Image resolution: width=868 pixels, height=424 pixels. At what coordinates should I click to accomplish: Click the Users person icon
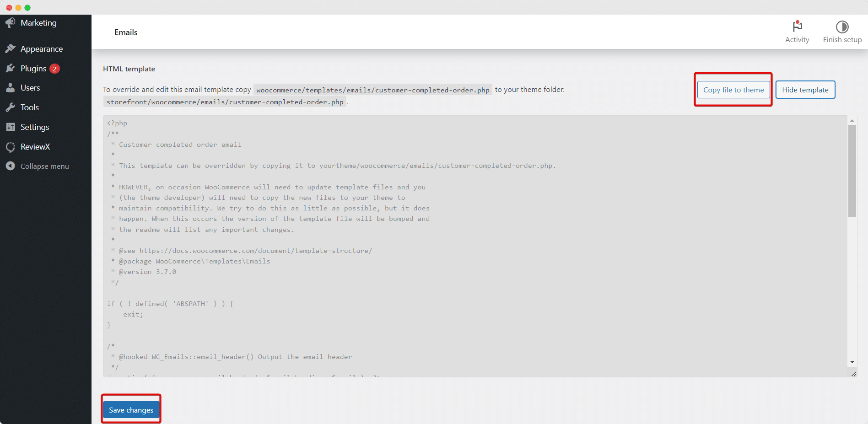(x=11, y=88)
